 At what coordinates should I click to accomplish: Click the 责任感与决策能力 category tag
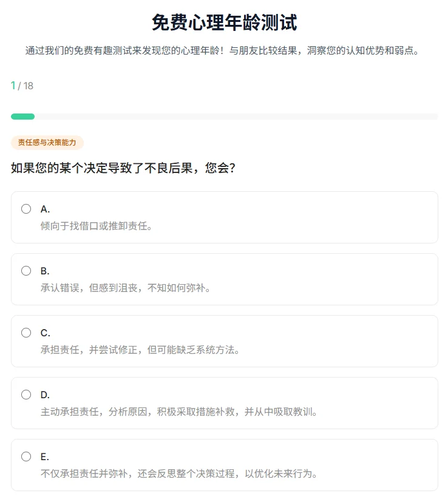[47, 143]
